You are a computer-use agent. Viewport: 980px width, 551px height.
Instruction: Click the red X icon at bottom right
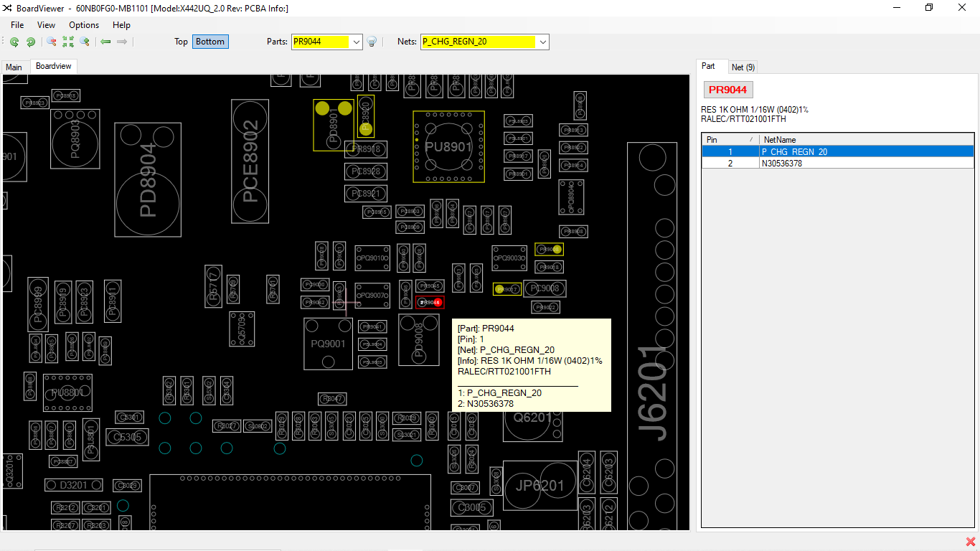(x=971, y=542)
